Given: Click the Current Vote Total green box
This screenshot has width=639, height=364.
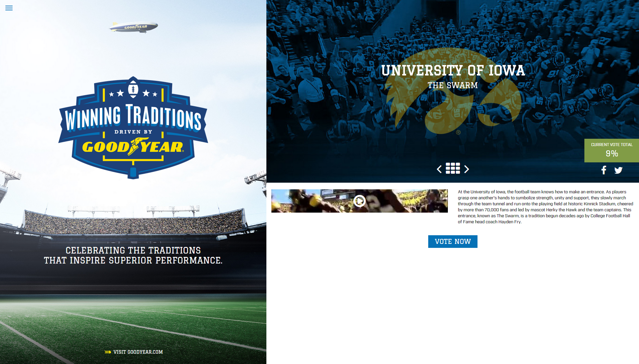Looking at the screenshot, I should pyautogui.click(x=612, y=150).
